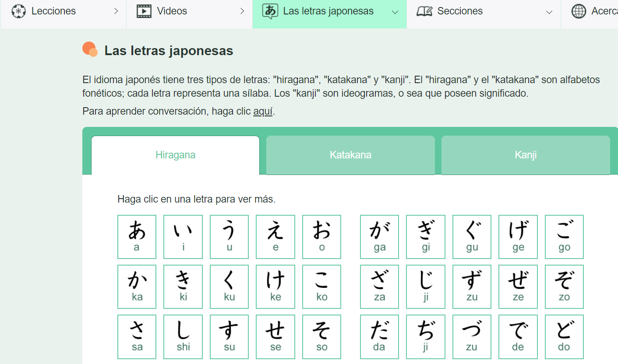Switch to the Kanji tab

[526, 155]
